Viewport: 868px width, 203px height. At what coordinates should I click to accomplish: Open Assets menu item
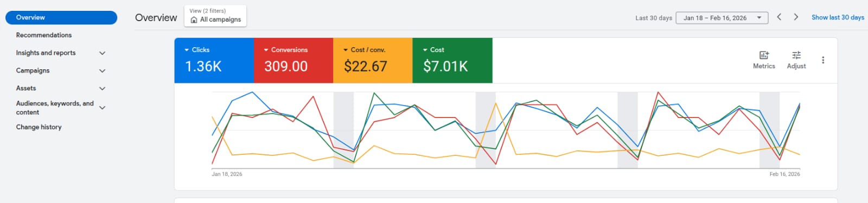click(26, 88)
